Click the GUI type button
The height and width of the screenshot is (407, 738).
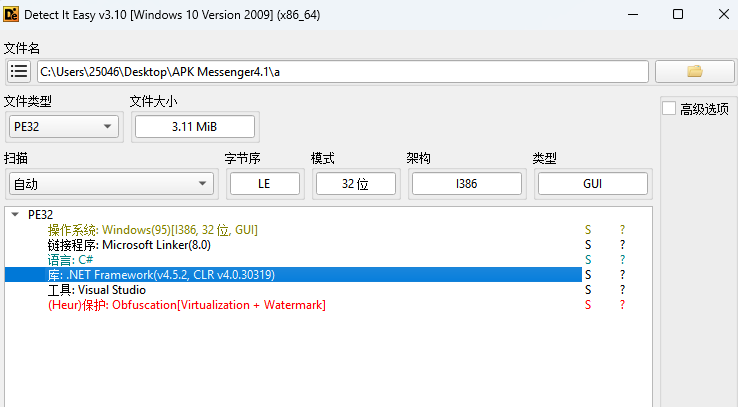(x=593, y=184)
